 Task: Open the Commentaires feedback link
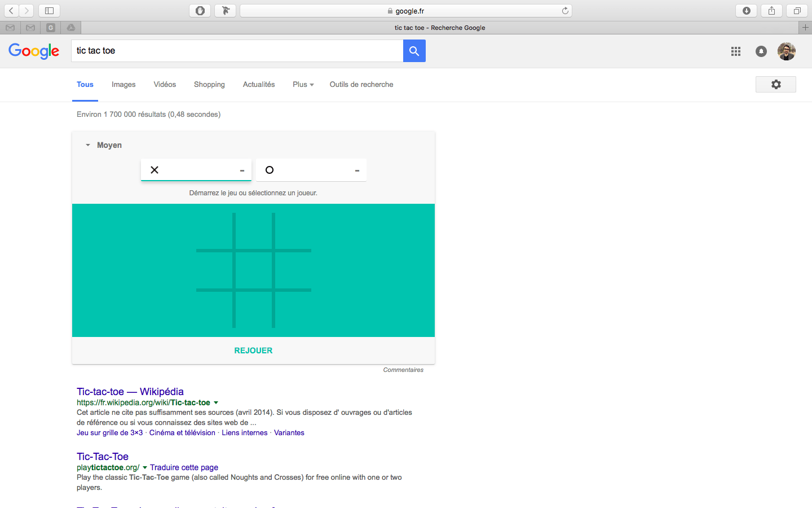pyautogui.click(x=403, y=370)
